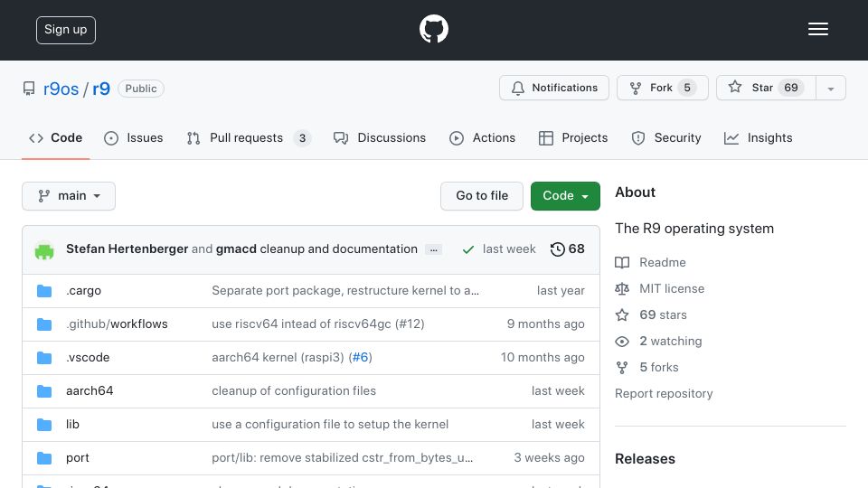Image resolution: width=868 pixels, height=488 pixels.
Task: Open the Projects tab
Action: tap(573, 137)
